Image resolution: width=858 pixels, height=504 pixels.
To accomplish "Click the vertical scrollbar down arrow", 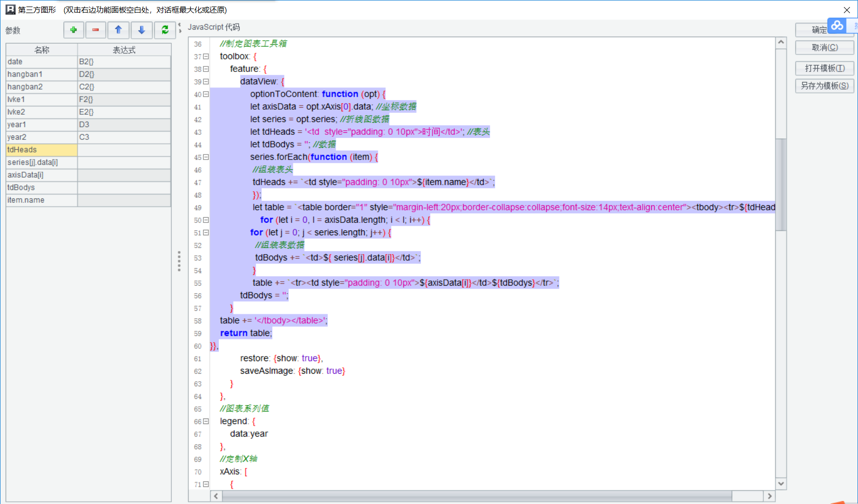I will tap(781, 484).
